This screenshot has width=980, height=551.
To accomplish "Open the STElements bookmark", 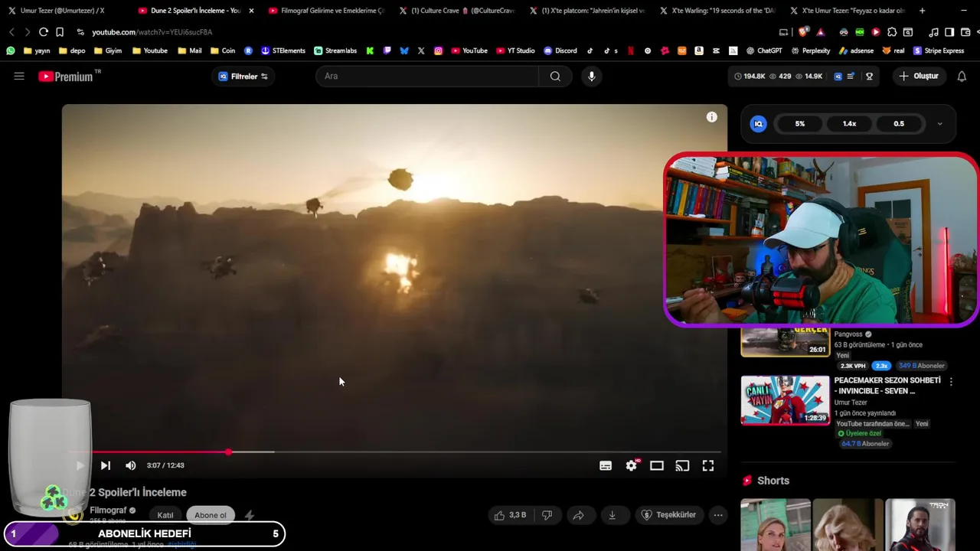I will point(283,51).
